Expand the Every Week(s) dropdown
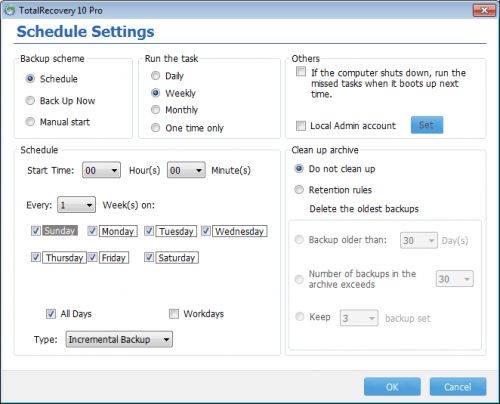 tap(76, 205)
